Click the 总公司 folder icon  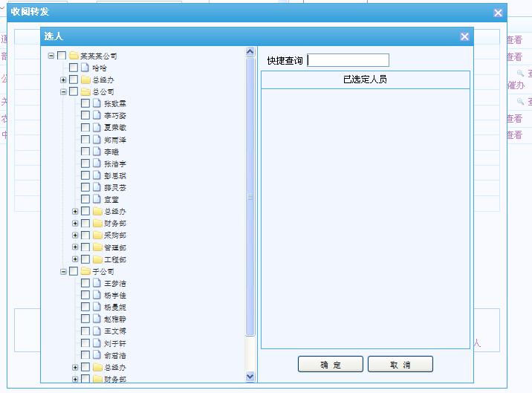pyautogui.click(x=85, y=92)
